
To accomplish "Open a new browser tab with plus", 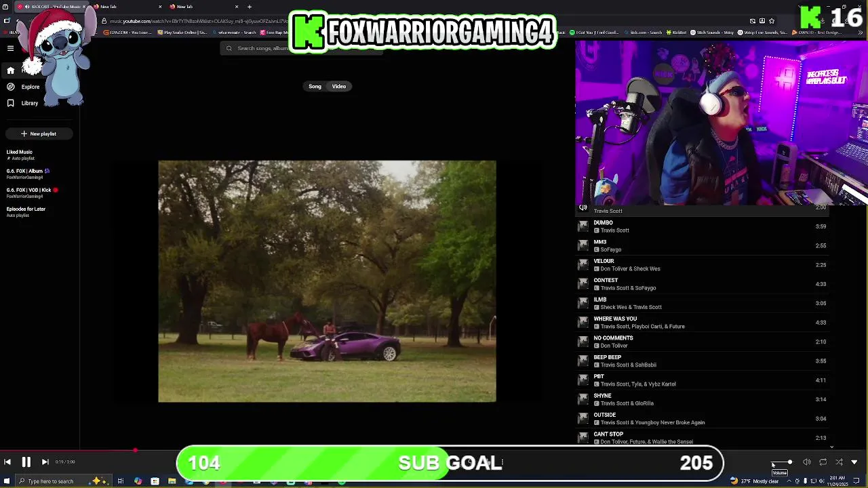I will click(x=250, y=7).
